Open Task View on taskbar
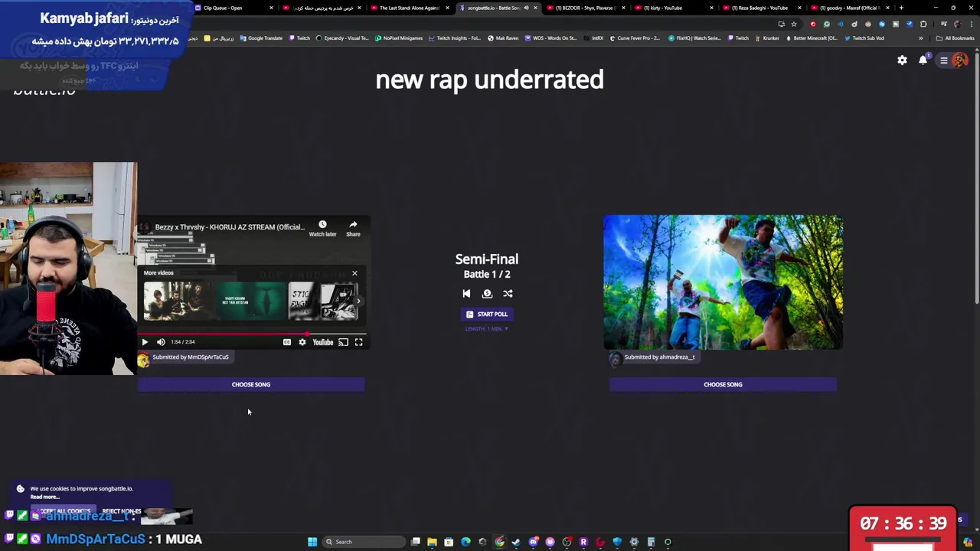Screen dimensions: 980x551 (416, 542)
